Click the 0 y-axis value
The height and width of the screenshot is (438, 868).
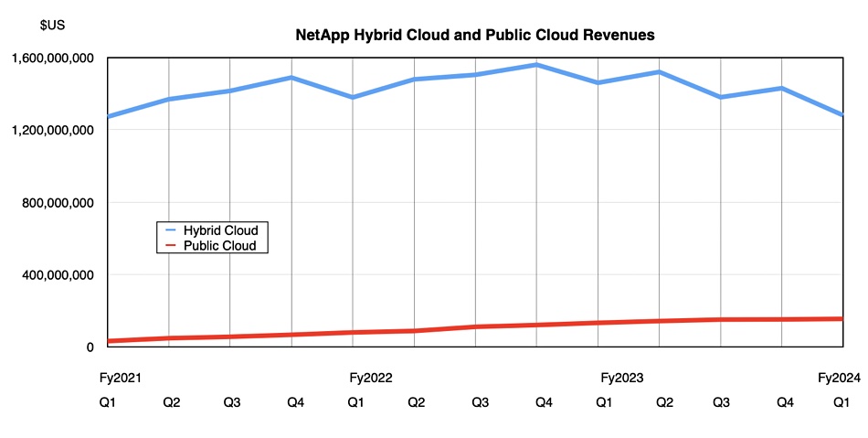[x=90, y=347]
